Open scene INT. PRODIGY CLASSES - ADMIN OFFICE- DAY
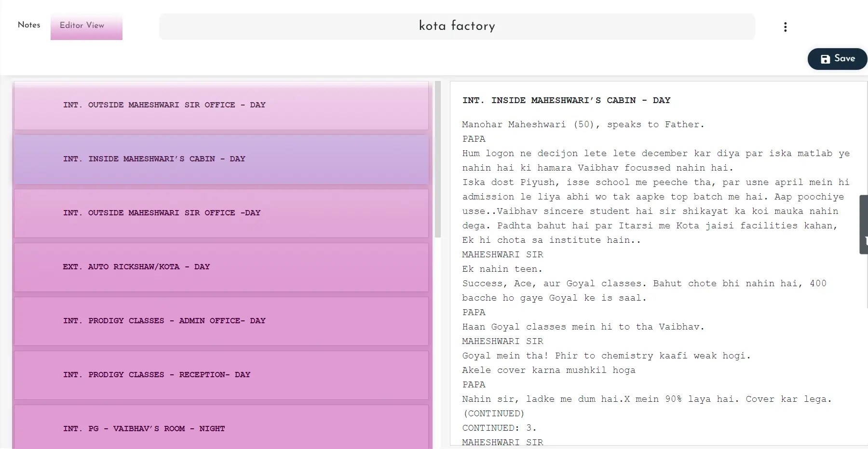This screenshot has width=868, height=449. click(221, 321)
